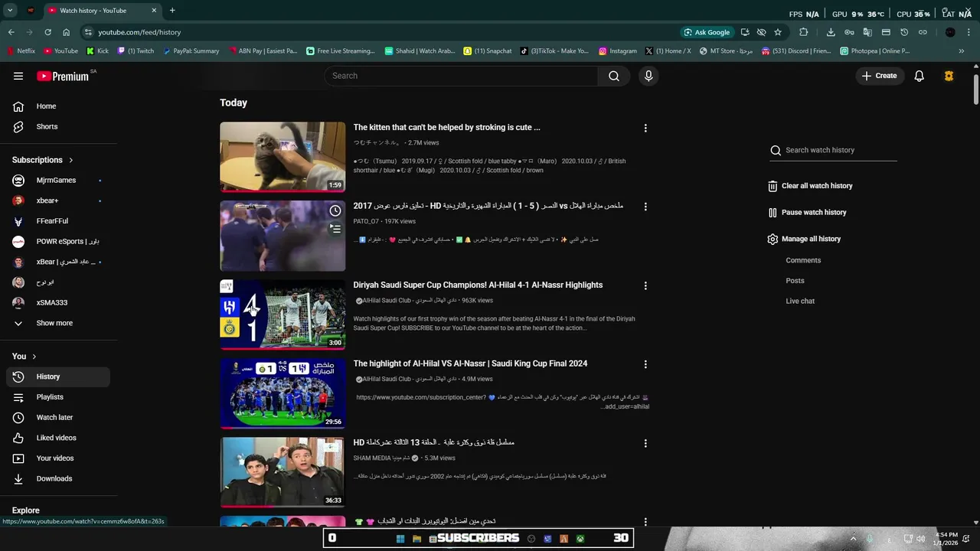
Task: Expand the Subscriptions section chevron
Action: pos(71,160)
